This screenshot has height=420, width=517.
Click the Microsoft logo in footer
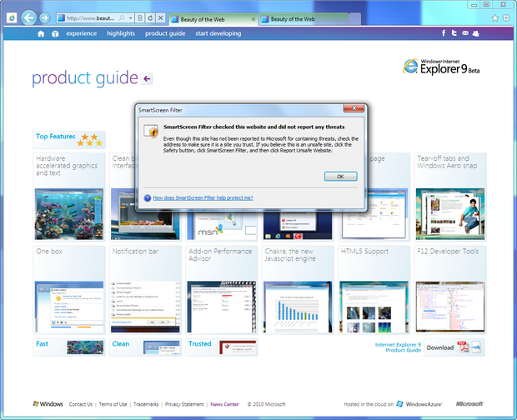click(x=469, y=403)
